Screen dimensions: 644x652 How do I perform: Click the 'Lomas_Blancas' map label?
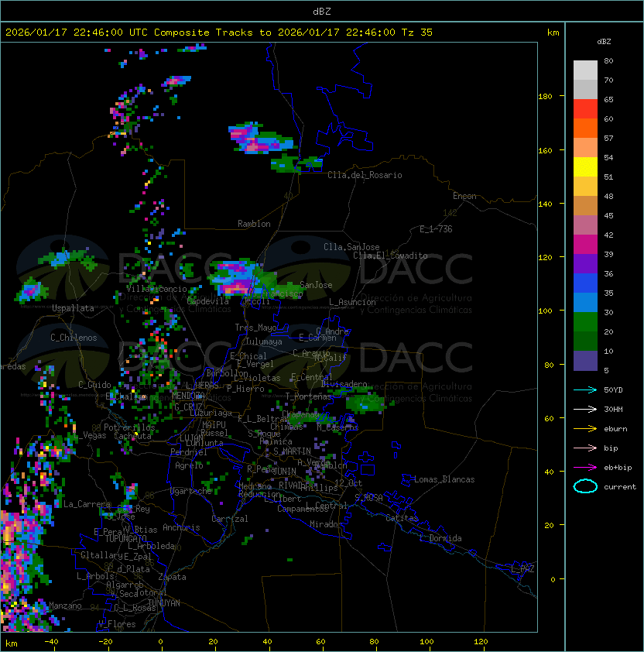444,479
